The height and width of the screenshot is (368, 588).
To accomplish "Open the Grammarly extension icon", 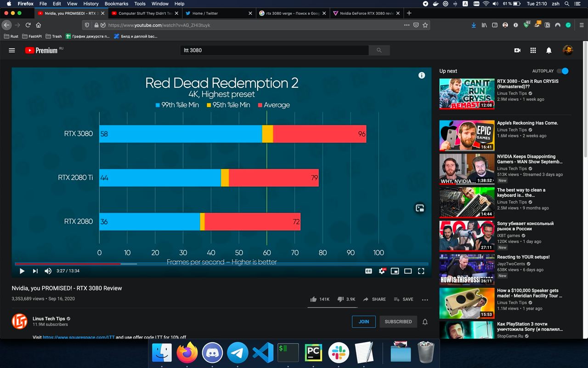I will pos(568,25).
